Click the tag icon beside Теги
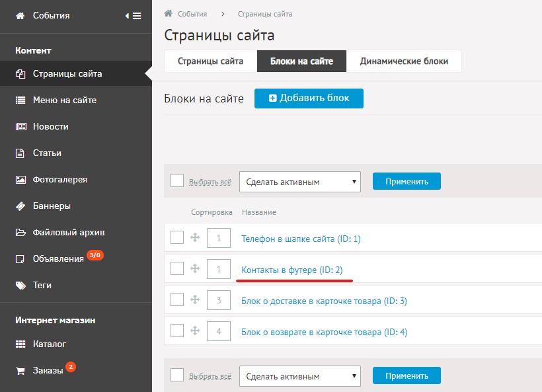The image size is (542, 392). tap(20, 285)
